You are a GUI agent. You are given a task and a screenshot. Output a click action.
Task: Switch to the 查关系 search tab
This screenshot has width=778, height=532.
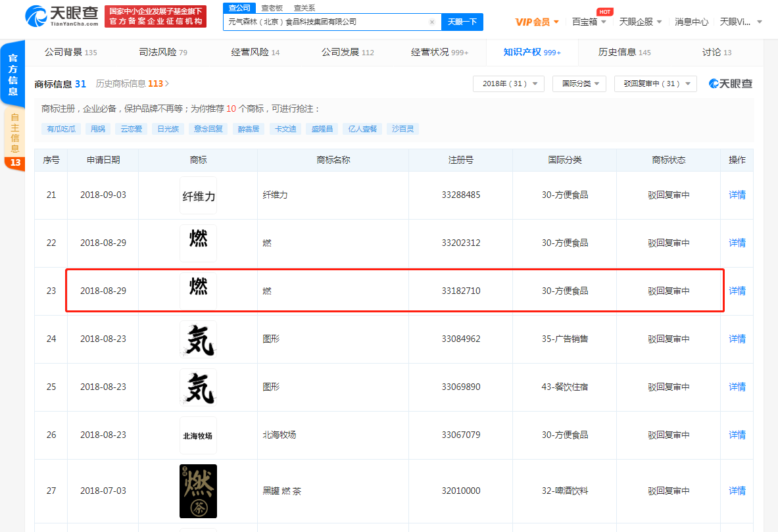coord(304,8)
